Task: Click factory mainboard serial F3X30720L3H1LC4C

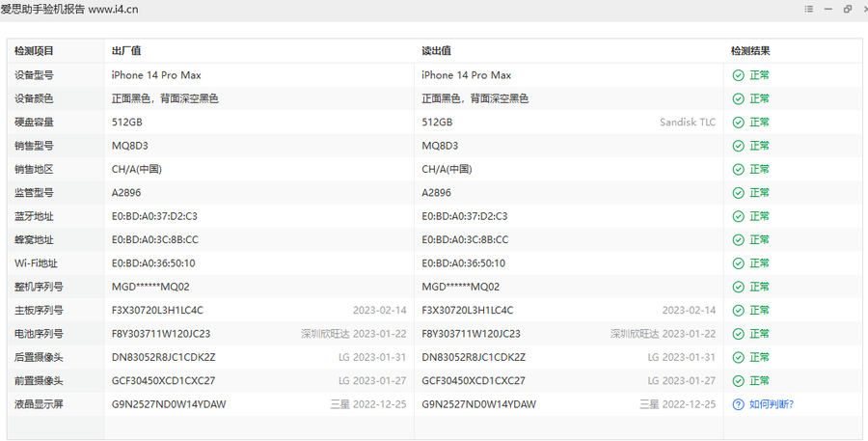Action: (157, 311)
